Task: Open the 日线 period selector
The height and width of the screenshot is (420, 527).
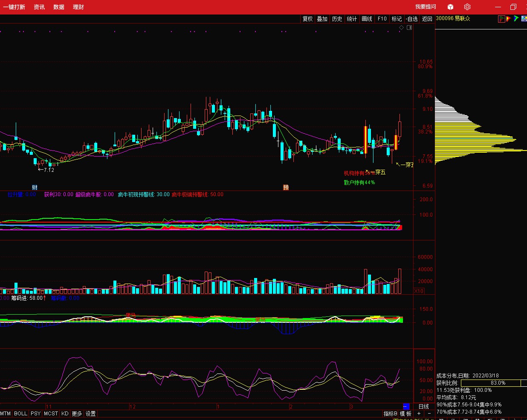Action: pos(424,407)
